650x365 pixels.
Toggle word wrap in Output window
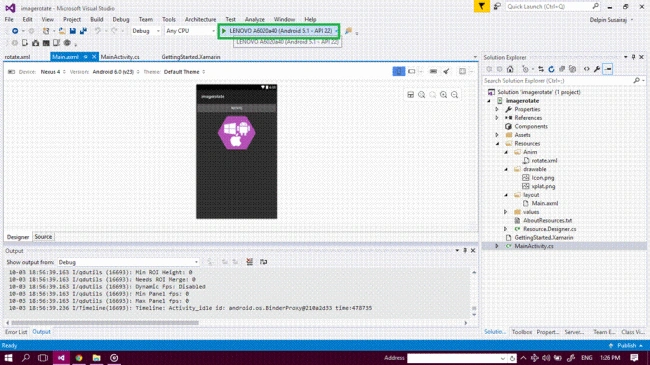pos(263,262)
